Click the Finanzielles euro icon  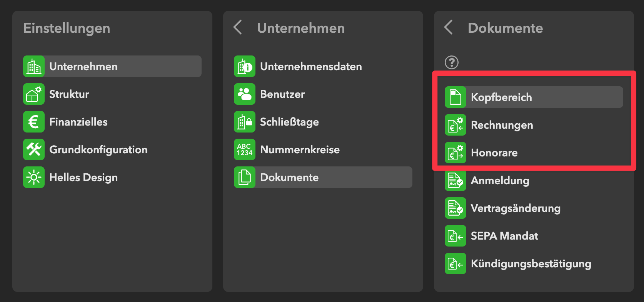(34, 122)
